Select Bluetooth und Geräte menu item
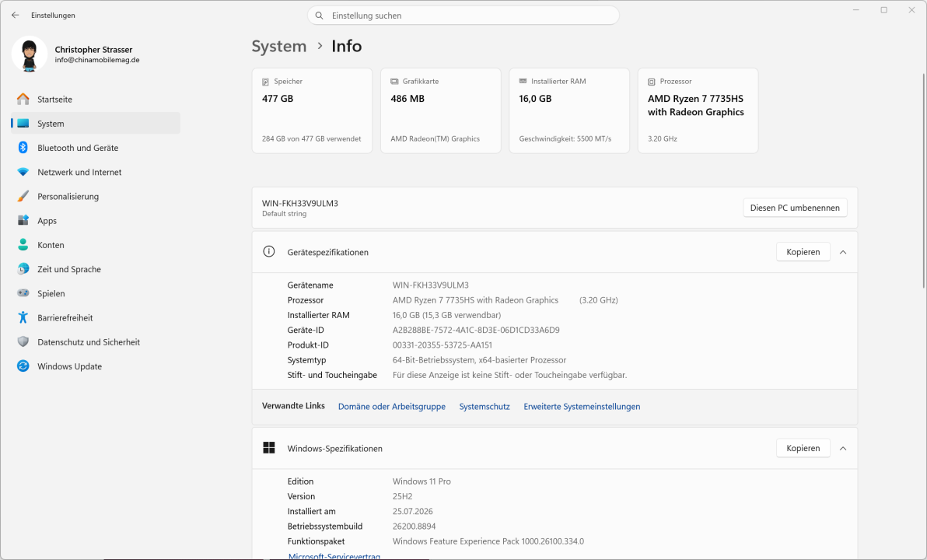This screenshot has height=560, width=927. pos(96,147)
